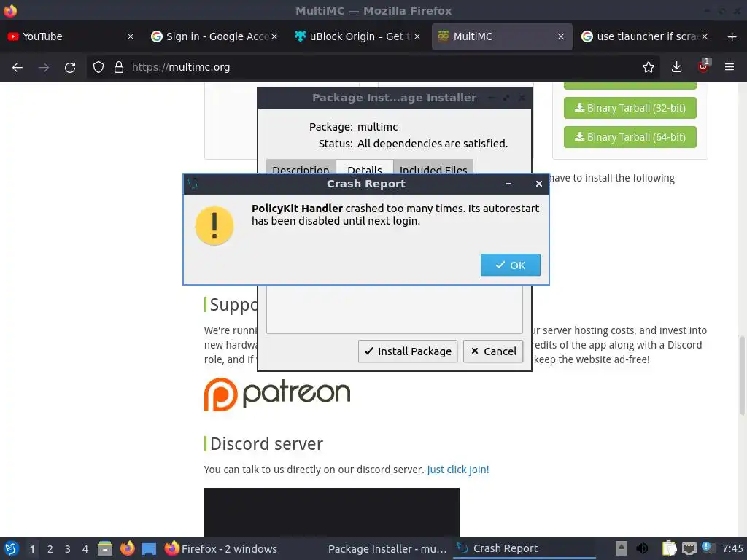This screenshot has height=560, width=747.
Task: Open the network connection tray icon
Action: [689, 549]
